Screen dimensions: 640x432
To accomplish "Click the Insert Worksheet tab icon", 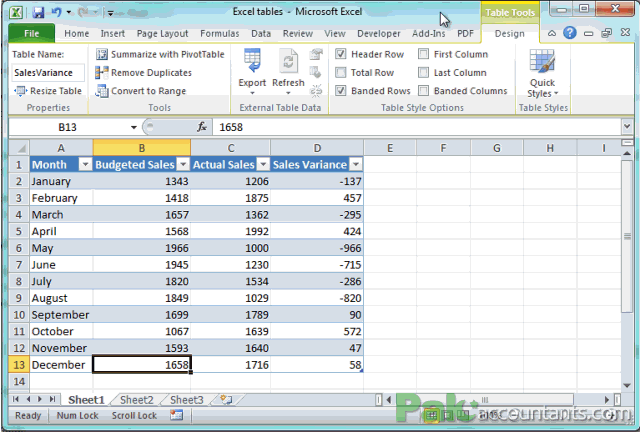I will [226, 399].
